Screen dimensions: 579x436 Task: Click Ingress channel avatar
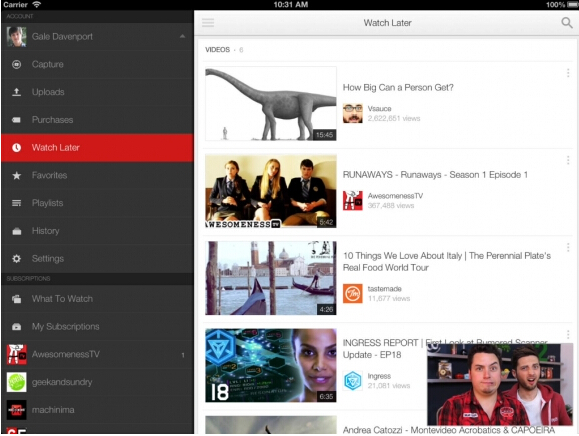pyautogui.click(x=353, y=381)
